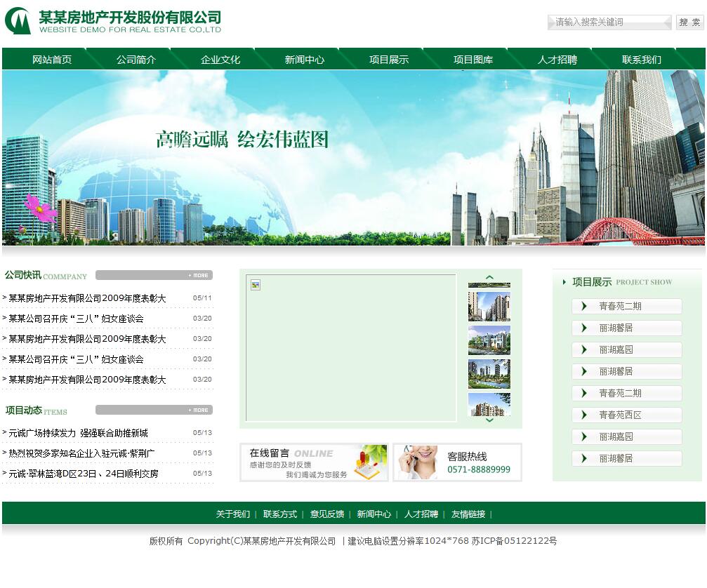
Task: Open 新闻中心 in the top navigation bar
Action: [305, 60]
